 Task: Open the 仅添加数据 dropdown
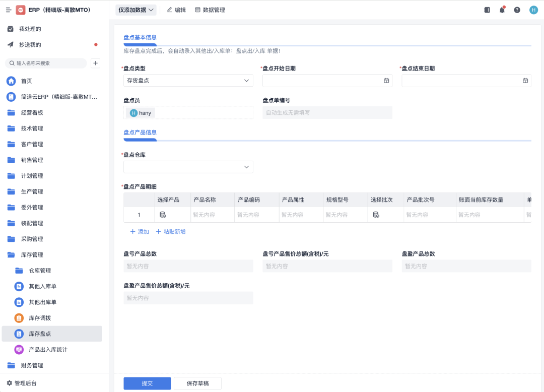pos(136,10)
